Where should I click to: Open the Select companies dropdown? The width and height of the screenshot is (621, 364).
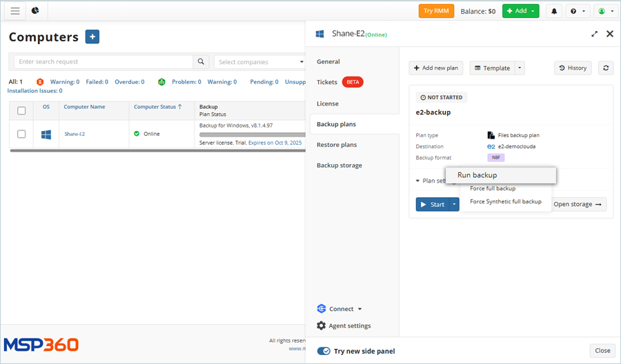pyautogui.click(x=260, y=62)
